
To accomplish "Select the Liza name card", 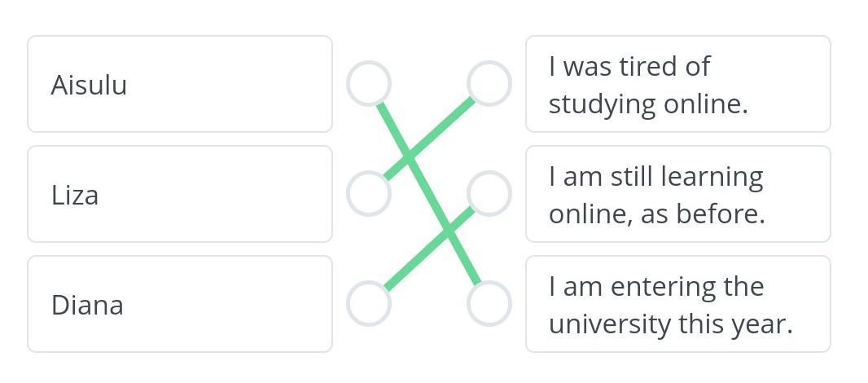I will click(x=180, y=194).
